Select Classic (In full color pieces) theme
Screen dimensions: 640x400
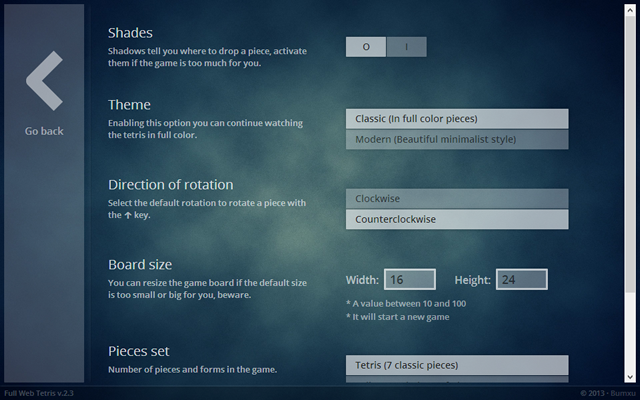tap(456, 119)
